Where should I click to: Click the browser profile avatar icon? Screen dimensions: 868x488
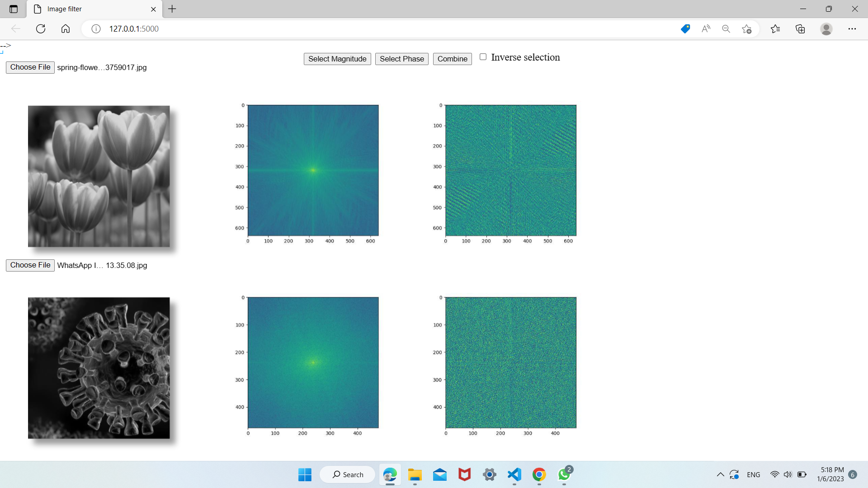[x=826, y=28]
